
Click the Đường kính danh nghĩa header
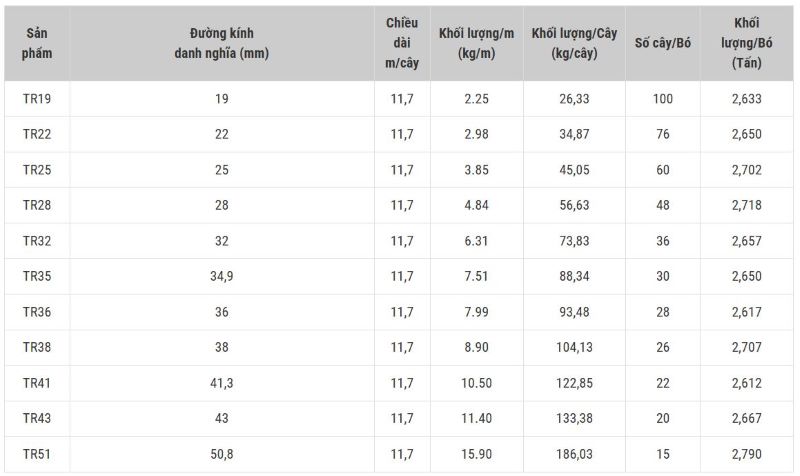221,43
